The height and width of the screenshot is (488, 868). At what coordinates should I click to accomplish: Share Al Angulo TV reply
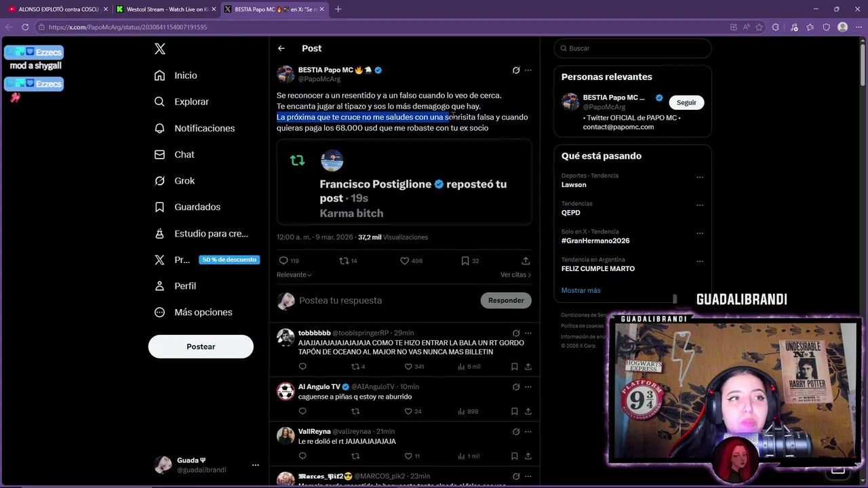pos(528,411)
